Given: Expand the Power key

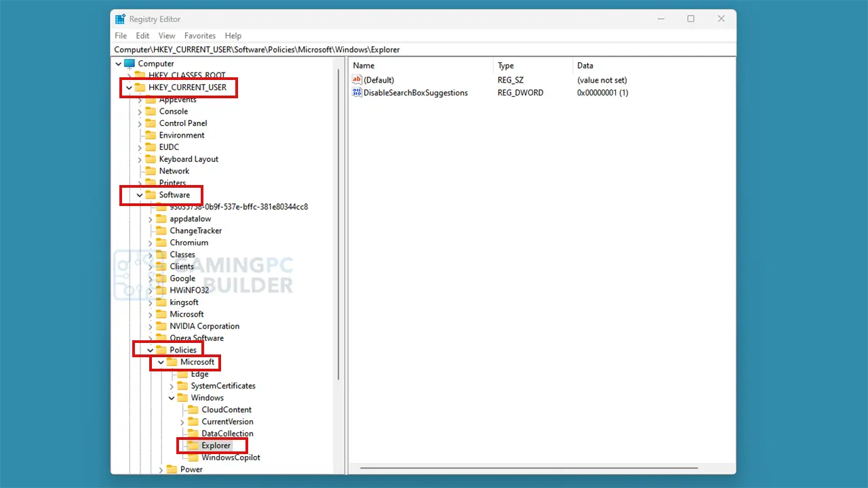Looking at the screenshot, I should (161, 470).
